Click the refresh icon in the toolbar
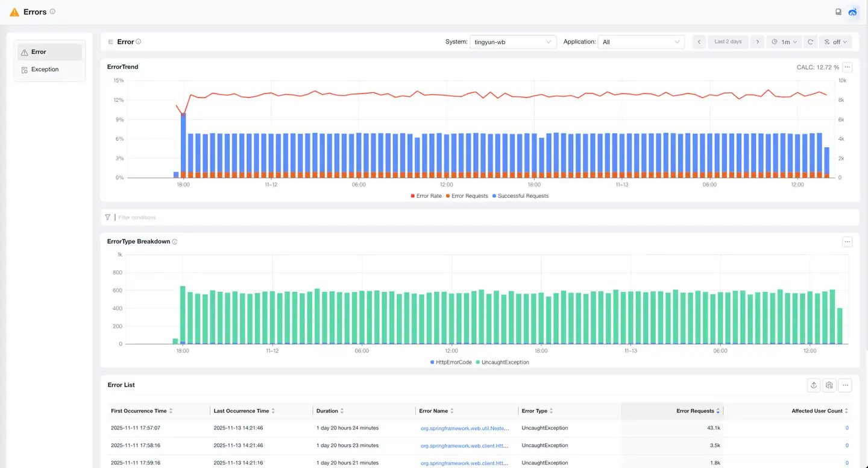This screenshot has height=468, width=868. coord(810,42)
